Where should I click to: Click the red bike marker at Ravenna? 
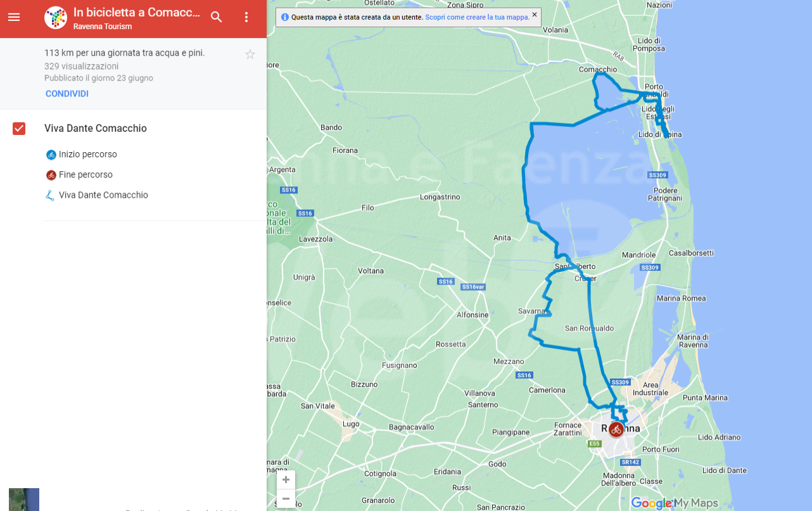click(616, 430)
